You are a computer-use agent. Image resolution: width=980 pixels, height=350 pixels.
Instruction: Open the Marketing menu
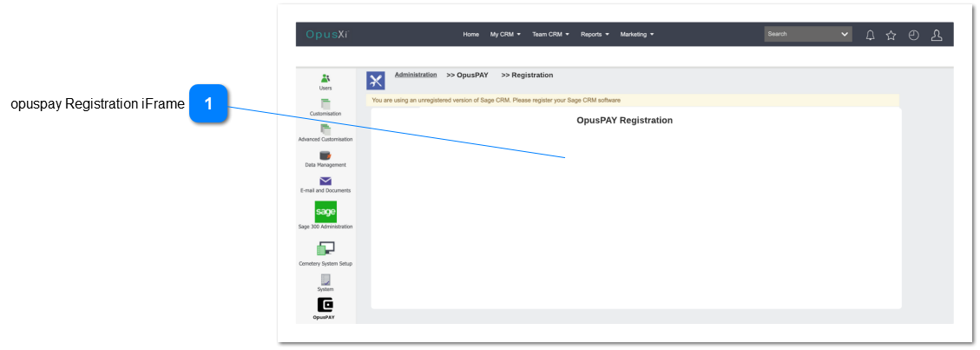point(636,35)
